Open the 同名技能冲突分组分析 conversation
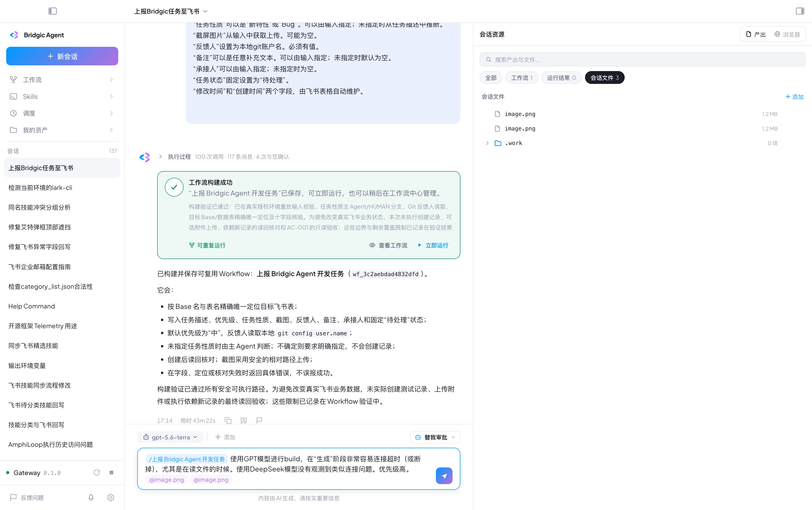The image size is (812, 510). coord(62,207)
